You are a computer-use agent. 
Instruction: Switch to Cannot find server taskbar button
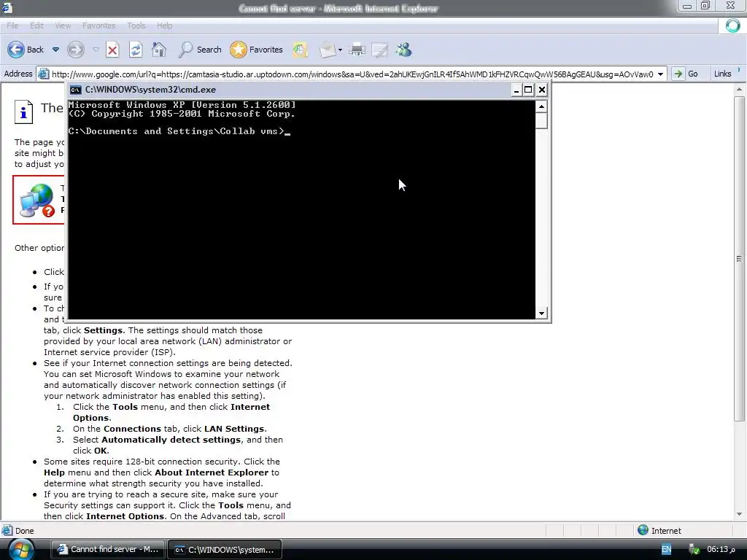pos(108,550)
